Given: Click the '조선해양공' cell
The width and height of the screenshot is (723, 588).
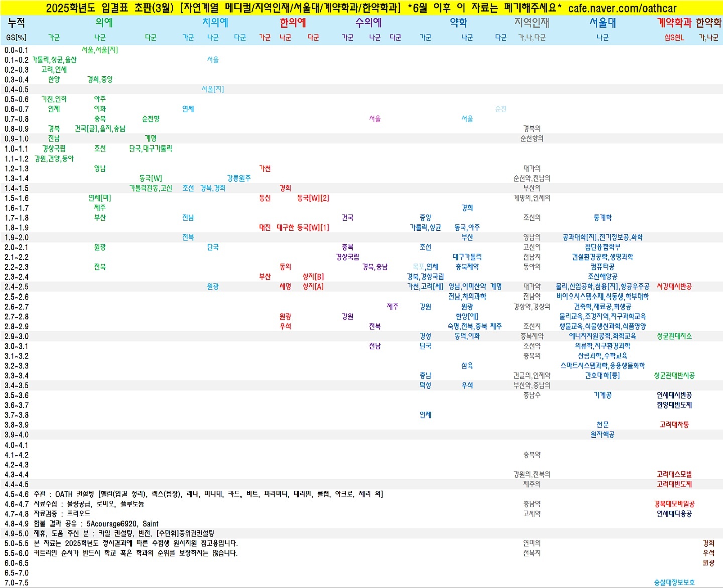Looking at the screenshot, I should (602, 277).
